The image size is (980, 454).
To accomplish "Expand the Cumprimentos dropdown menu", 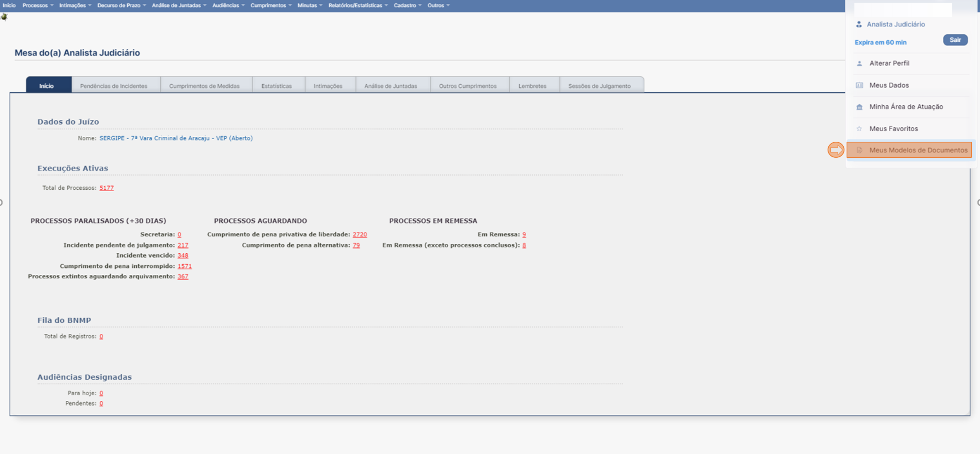I will pos(271,5).
